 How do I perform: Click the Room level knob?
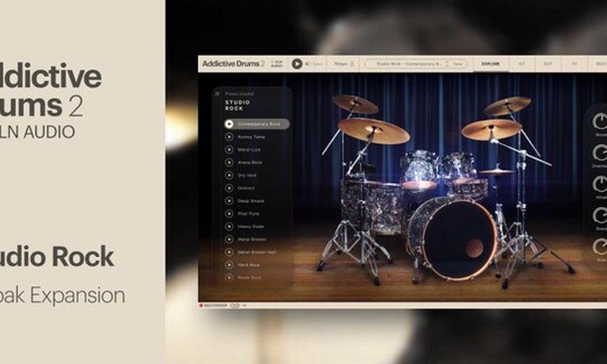click(600, 120)
